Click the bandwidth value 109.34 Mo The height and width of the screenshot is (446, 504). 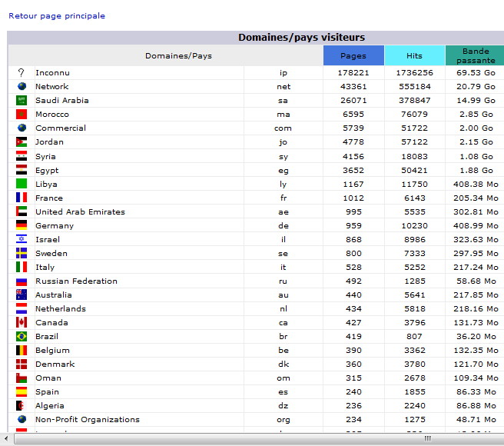476,378
